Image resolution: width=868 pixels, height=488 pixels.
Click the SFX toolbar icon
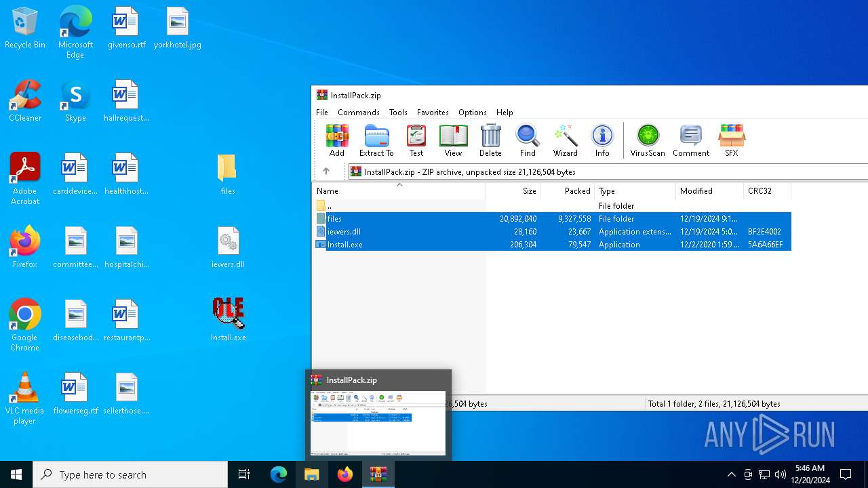(731, 140)
